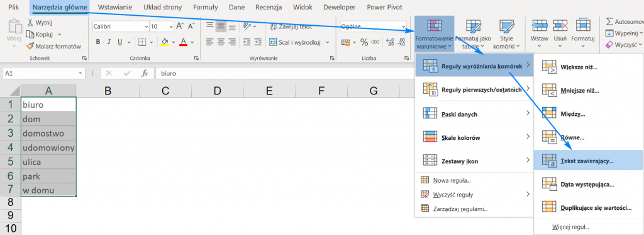
Task: Open Formatuj jako tabelę gallery
Action: point(473,34)
